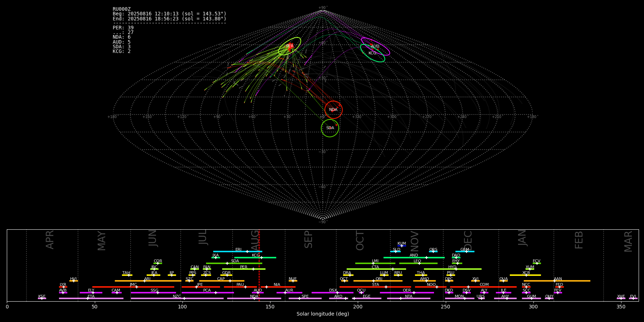644x322 pixels.
Task: Click the 'AUD: 5' legend count
Action: [x=122, y=42]
